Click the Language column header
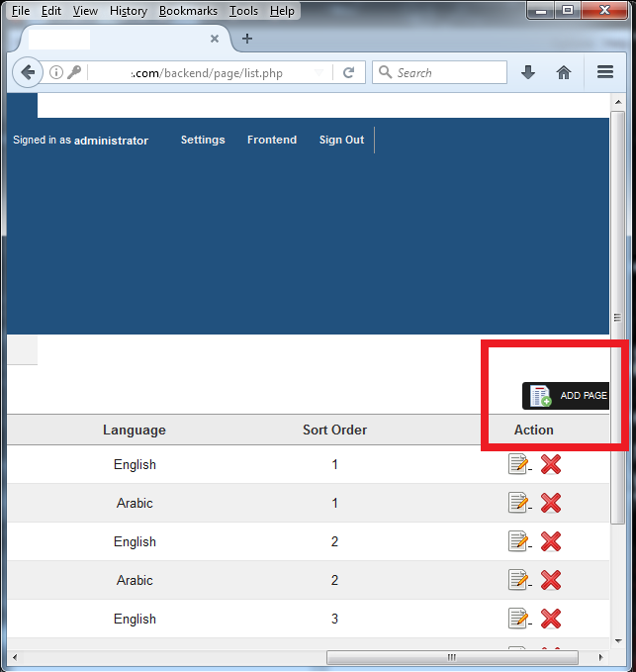The height and width of the screenshot is (672, 636). 135,430
